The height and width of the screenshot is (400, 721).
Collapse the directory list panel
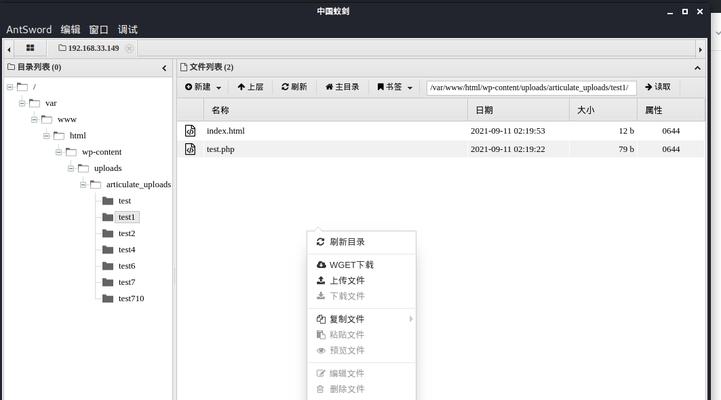(164, 68)
